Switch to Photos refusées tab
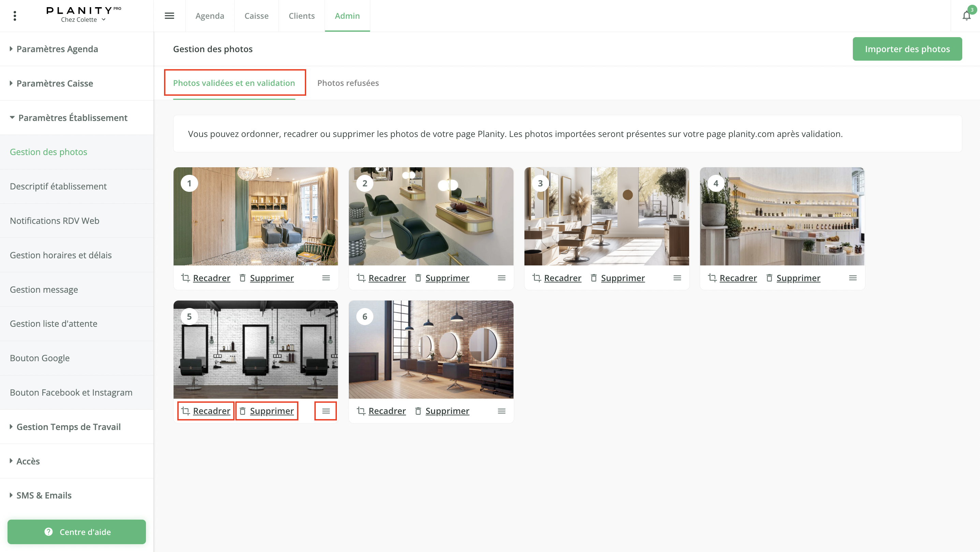 click(348, 83)
